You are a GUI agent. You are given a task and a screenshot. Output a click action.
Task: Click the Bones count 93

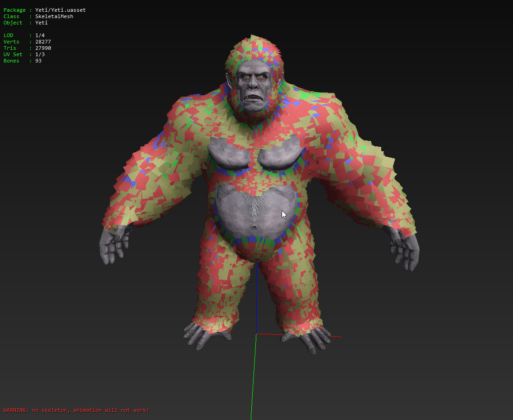38,61
